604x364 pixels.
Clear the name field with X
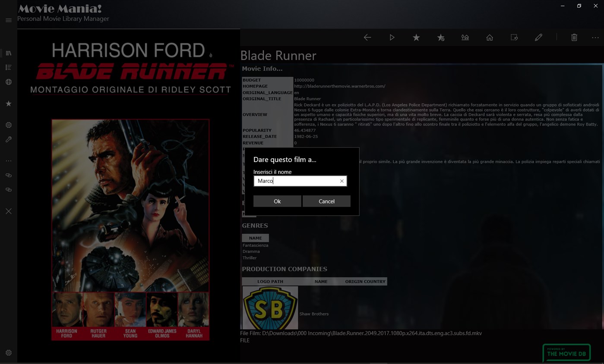pos(342,181)
